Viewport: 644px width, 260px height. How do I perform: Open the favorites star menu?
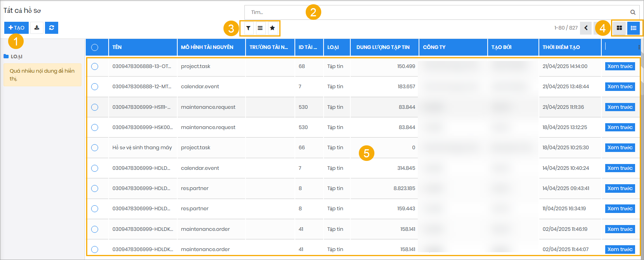click(x=272, y=28)
